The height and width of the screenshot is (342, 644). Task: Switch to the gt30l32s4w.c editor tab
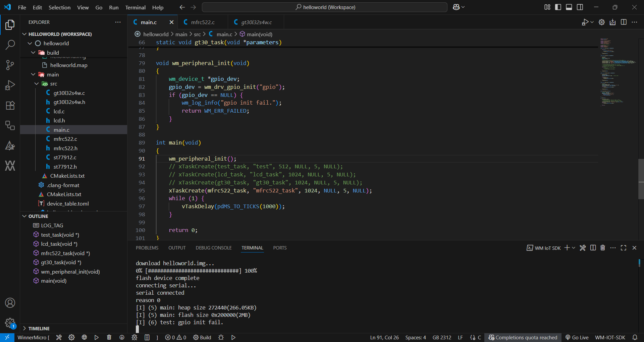(256, 22)
